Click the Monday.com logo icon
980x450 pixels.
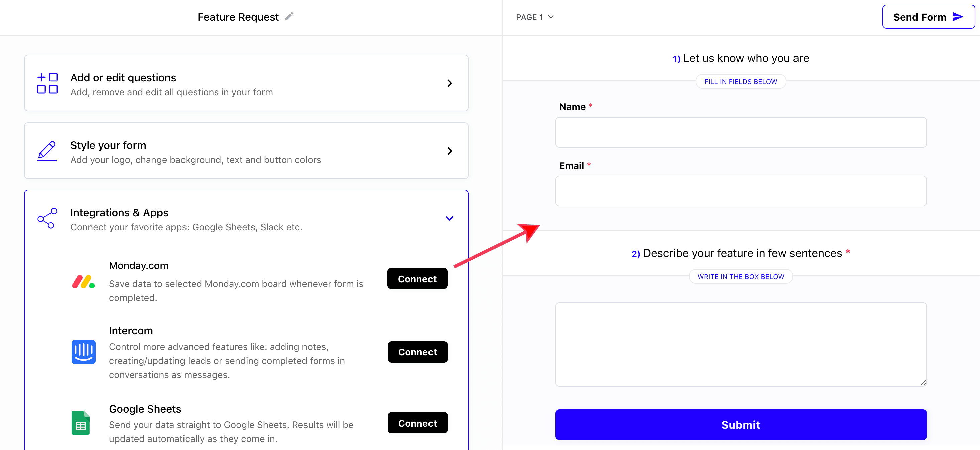click(83, 282)
